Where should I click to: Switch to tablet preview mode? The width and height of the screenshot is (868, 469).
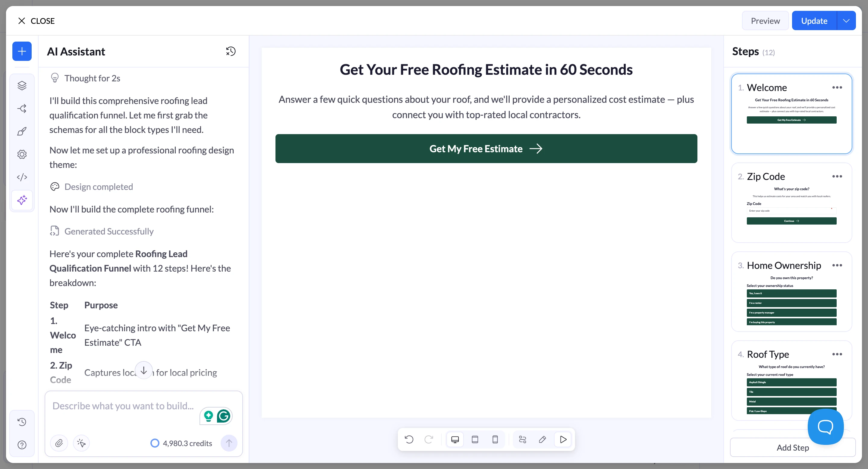[475, 439]
